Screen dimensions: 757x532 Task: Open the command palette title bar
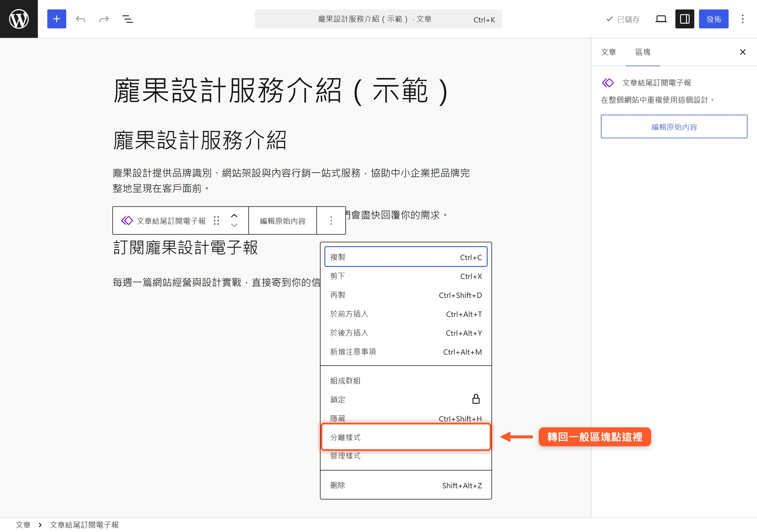point(378,19)
